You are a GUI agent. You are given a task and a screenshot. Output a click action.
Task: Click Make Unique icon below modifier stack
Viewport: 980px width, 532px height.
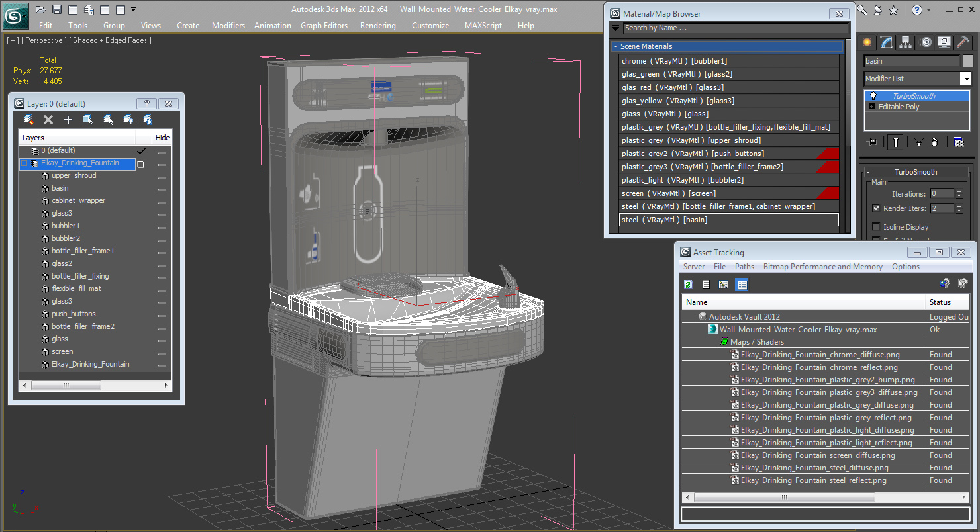point(918,142)
